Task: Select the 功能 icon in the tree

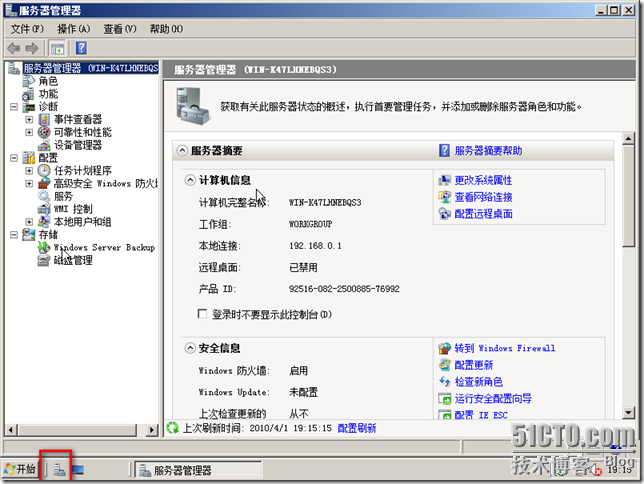Action: (28, 94)
